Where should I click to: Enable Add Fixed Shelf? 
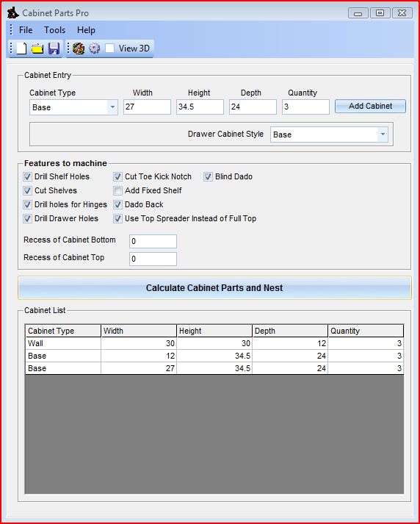click(x=117, y=191)
